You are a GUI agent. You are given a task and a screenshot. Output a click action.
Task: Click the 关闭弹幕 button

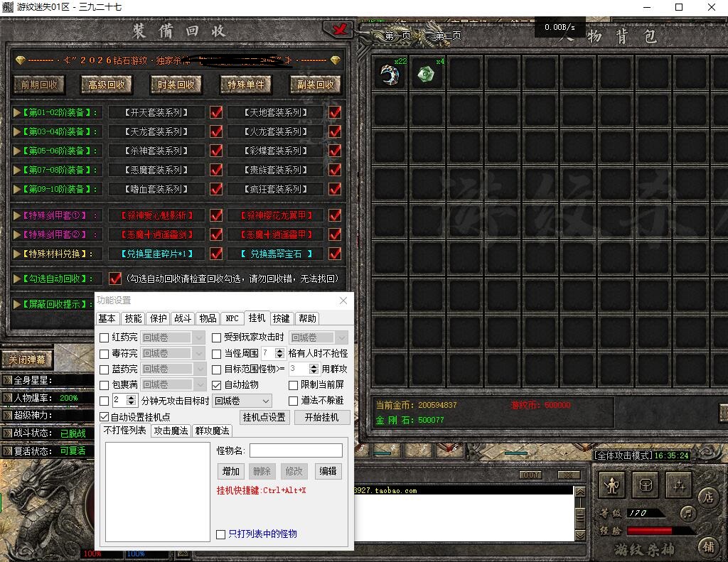[x=27, y=360]
